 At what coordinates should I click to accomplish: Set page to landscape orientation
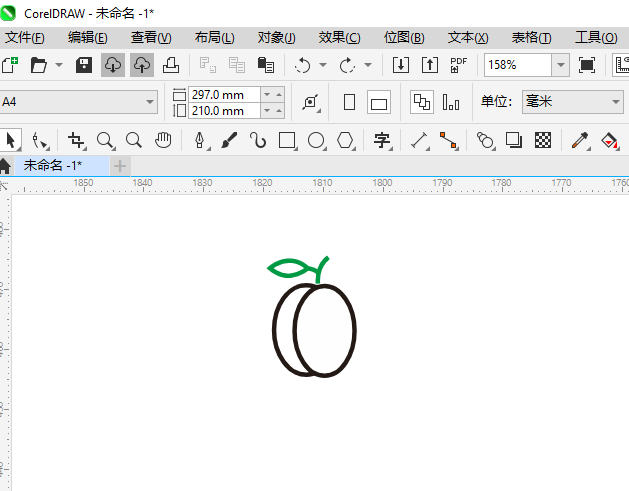point(379,102)
